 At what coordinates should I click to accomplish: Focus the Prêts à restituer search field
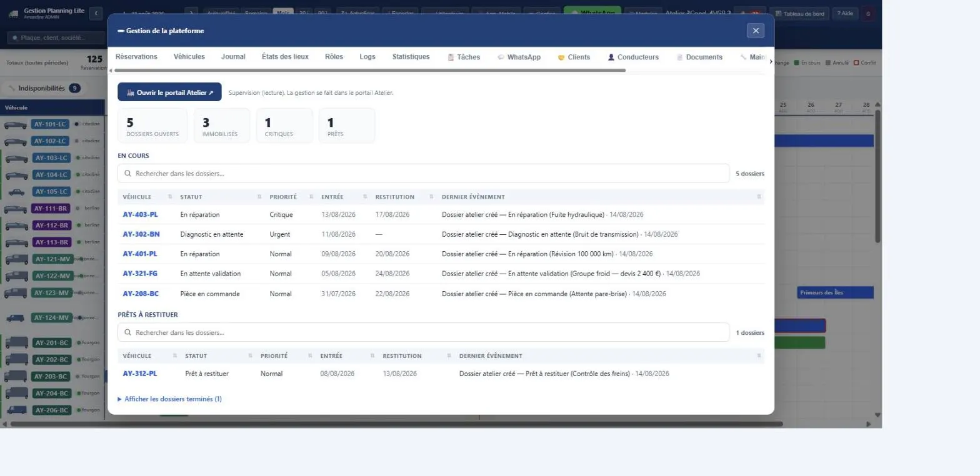423,332
